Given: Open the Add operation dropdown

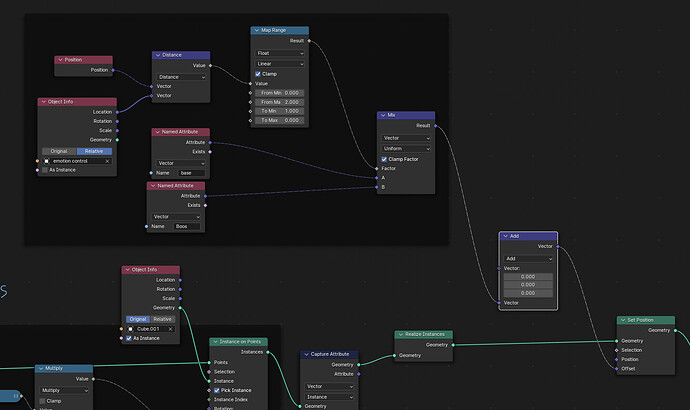Looking at the screenshot, I should 528,259.
